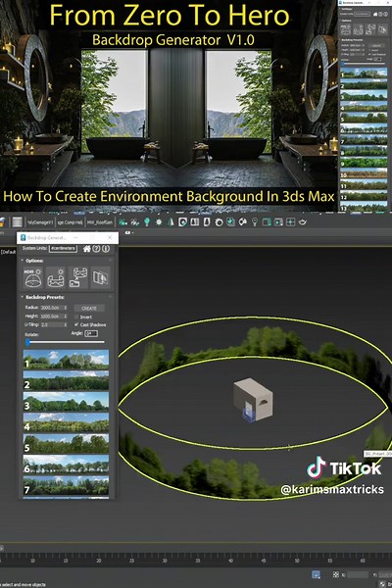Open the System Units dropdown
The height and width of the screenshot is (588, 392).
click(63, 249)
